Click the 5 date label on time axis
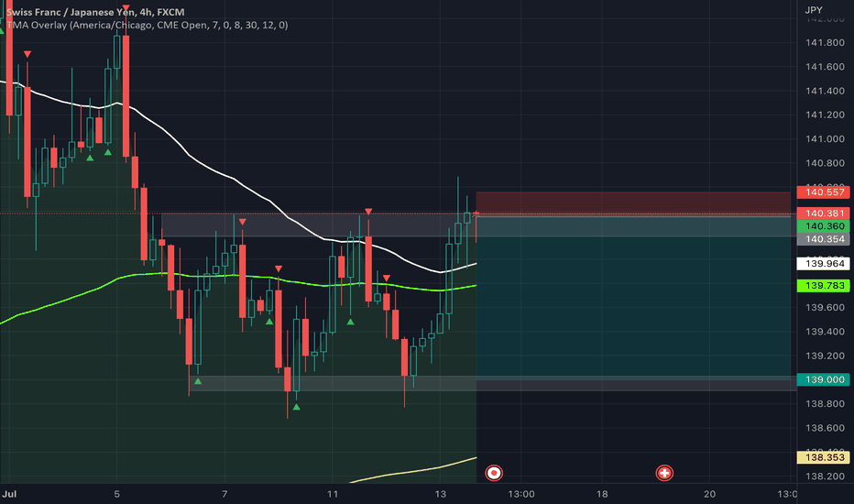 tap(116, 494)
